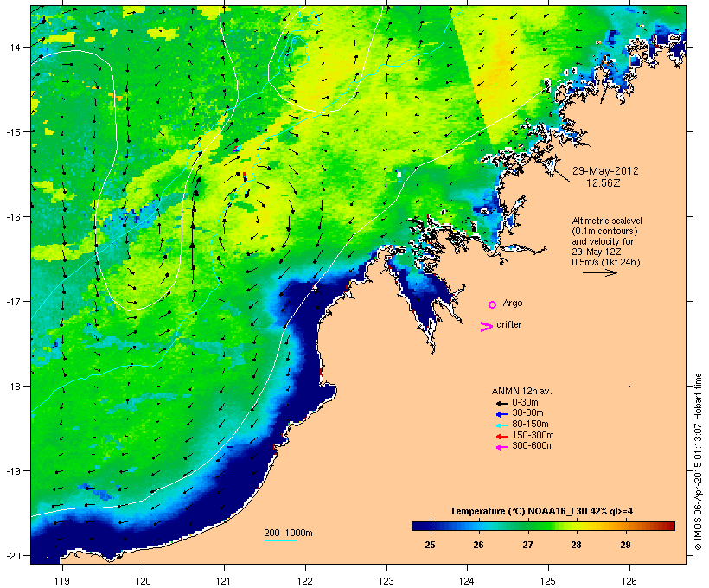Click the 'Altimetric sealevel' caption line
Screen dimensions: 709x588
tap(607, 220)
